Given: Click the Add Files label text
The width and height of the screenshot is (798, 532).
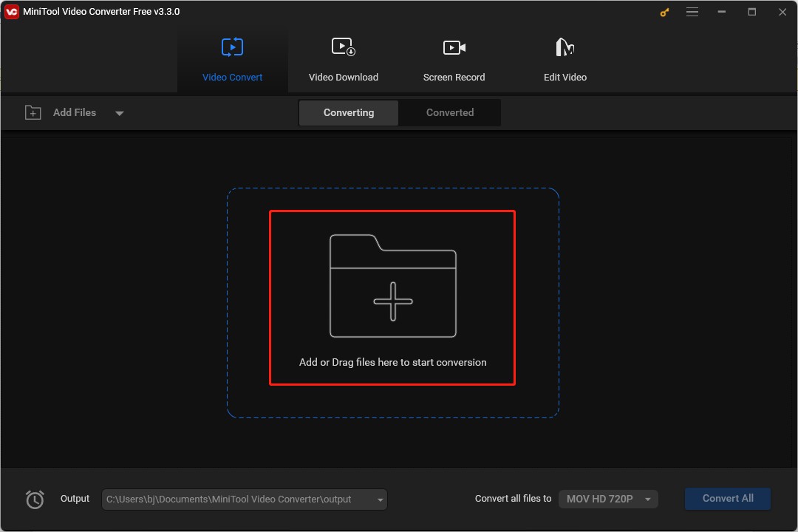Looking at the screenshot, I should tap(74, 112).
